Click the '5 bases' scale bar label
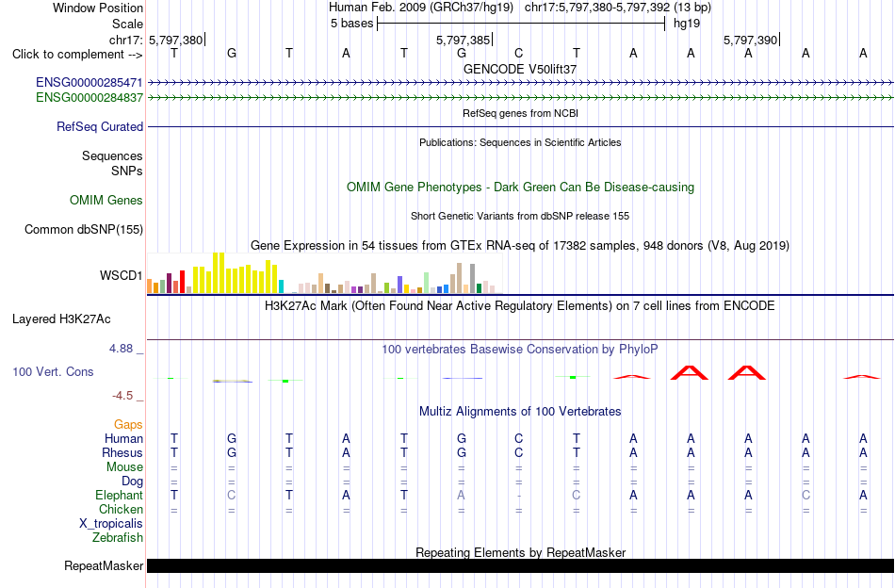 coord(351,24)
